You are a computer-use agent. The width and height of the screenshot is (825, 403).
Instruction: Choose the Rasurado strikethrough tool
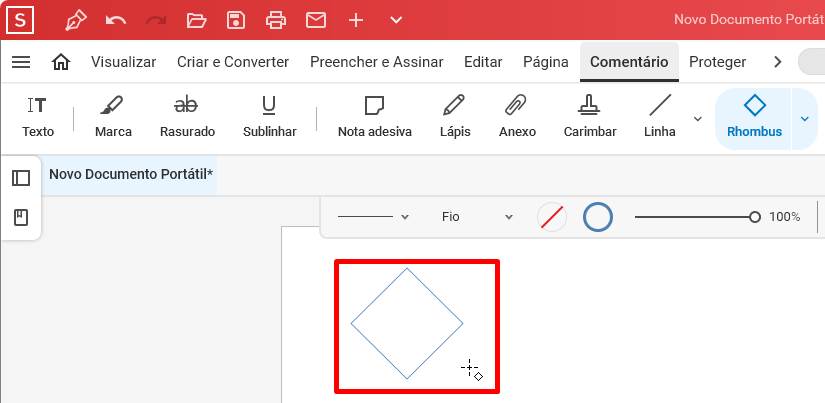tap(187, 118)
